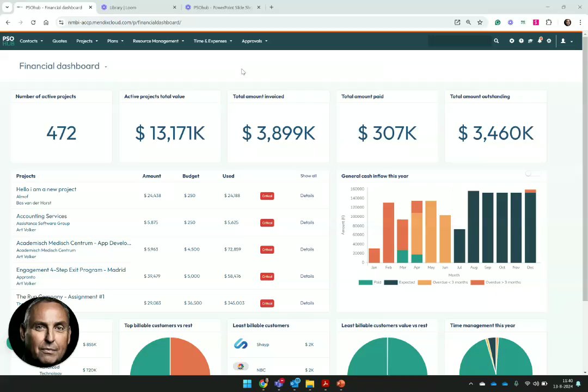The width and height of the screenshot is (588, 392).
Task: Open Details for Hello i am a new project
Action: [307, 195]
